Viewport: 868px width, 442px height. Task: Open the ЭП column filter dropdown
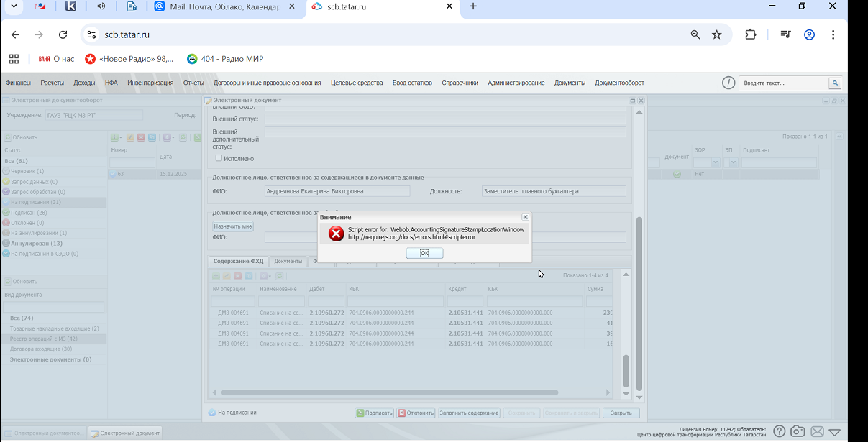point(733,163)
